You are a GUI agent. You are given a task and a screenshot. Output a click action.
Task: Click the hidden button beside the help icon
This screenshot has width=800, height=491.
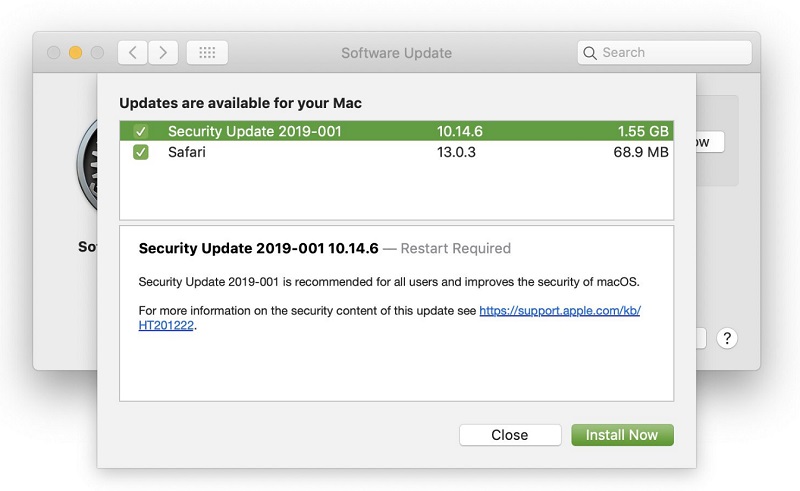coord(702,338)
